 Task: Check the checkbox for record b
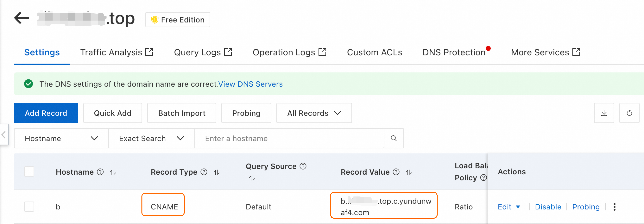coord(29,207)
